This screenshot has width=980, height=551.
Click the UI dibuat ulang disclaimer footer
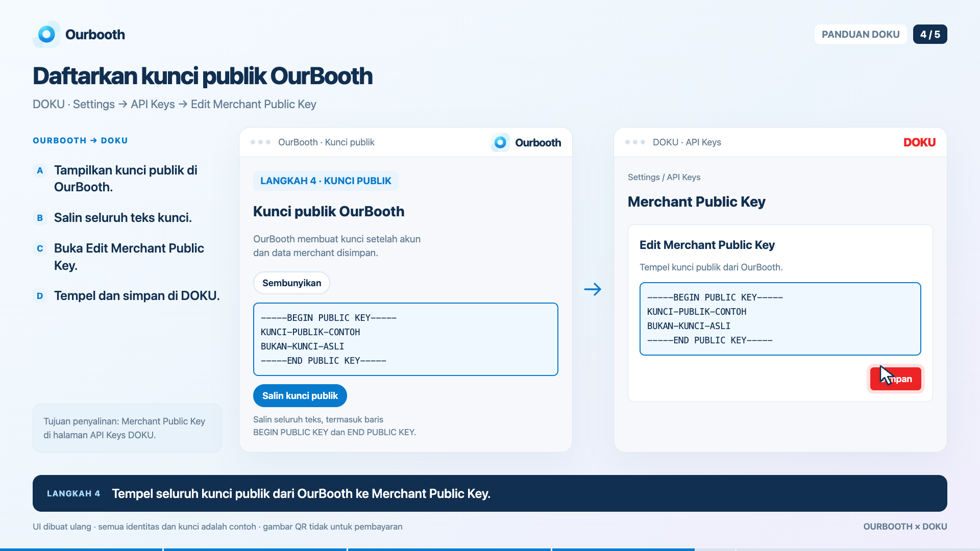pyautogui.click(x=217, y=527)
